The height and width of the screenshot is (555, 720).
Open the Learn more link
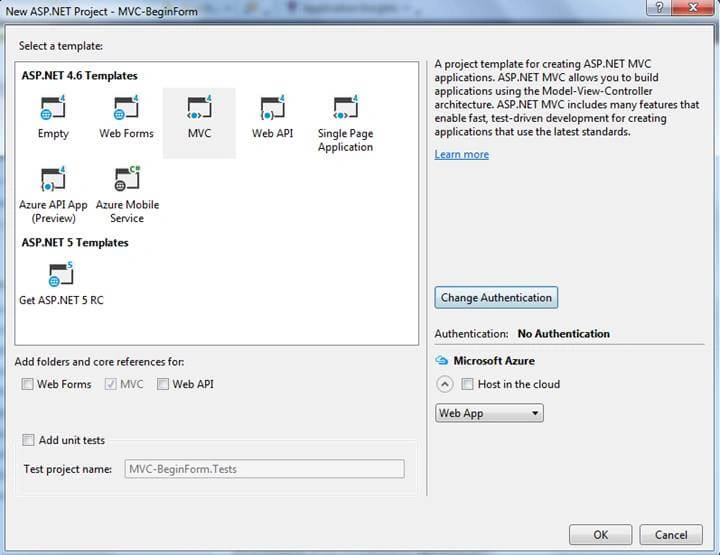pyautogui.click(x=461, y=154)
